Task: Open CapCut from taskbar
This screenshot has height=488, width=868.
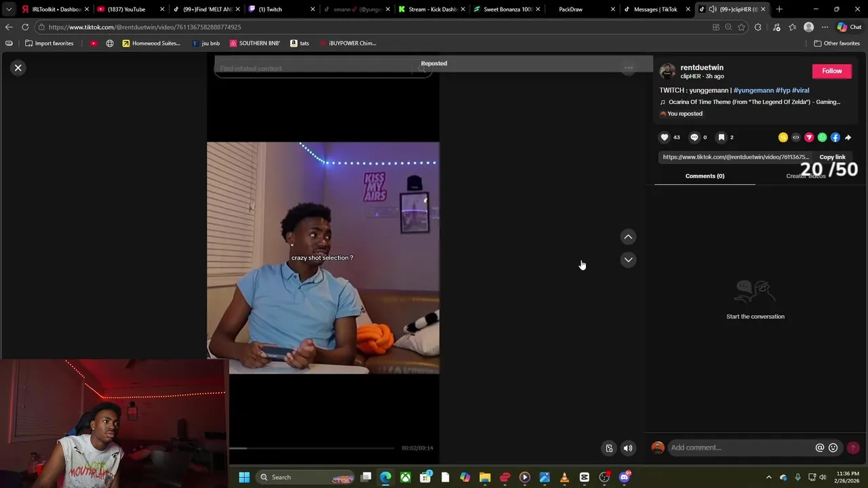Action: (585, 477)
